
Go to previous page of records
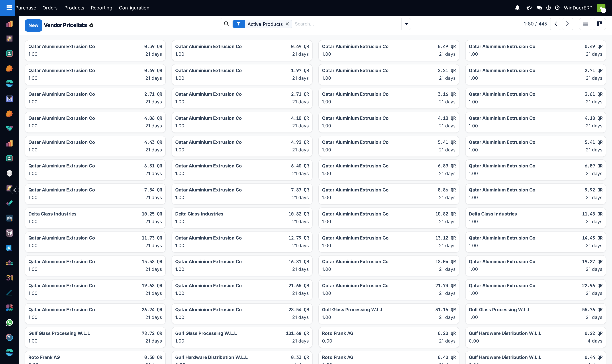(556, 24)
